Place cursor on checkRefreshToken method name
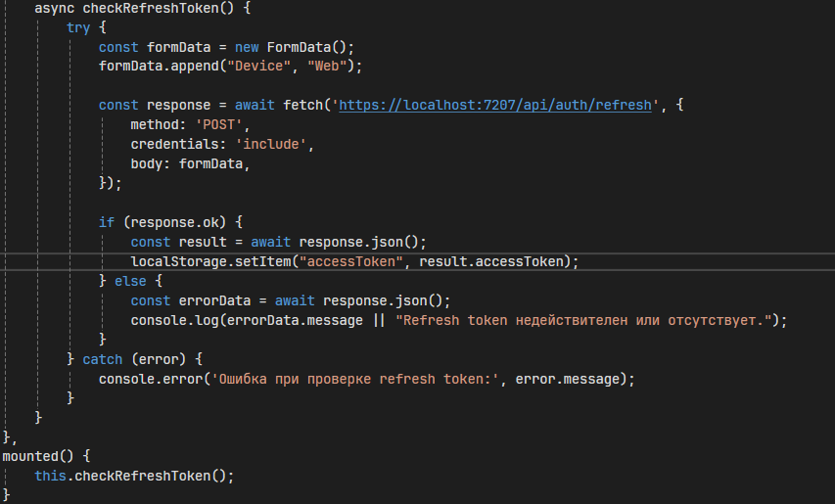This screenshot has width=835, height=504. (x=150, y=8)
